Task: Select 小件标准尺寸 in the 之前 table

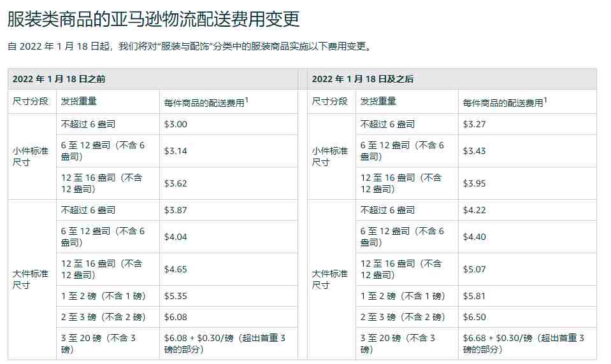Action: tap(31, 157)
